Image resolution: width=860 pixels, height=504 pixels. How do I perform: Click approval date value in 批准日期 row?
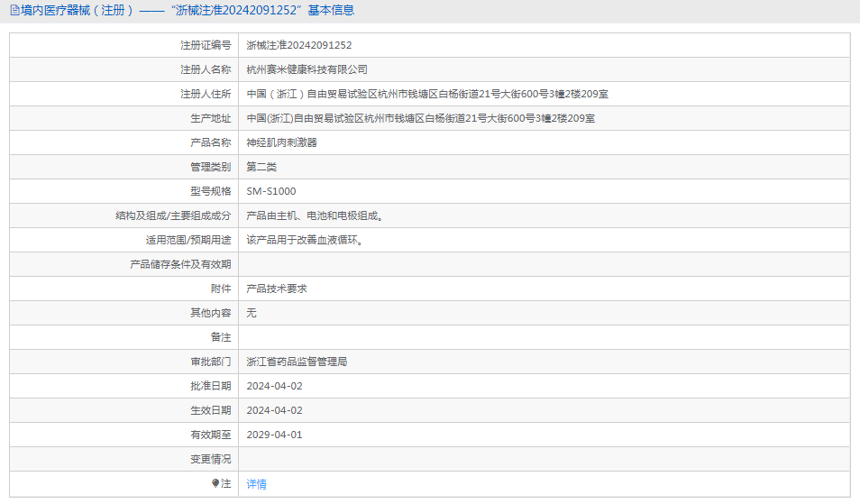[x=274, y=386]
